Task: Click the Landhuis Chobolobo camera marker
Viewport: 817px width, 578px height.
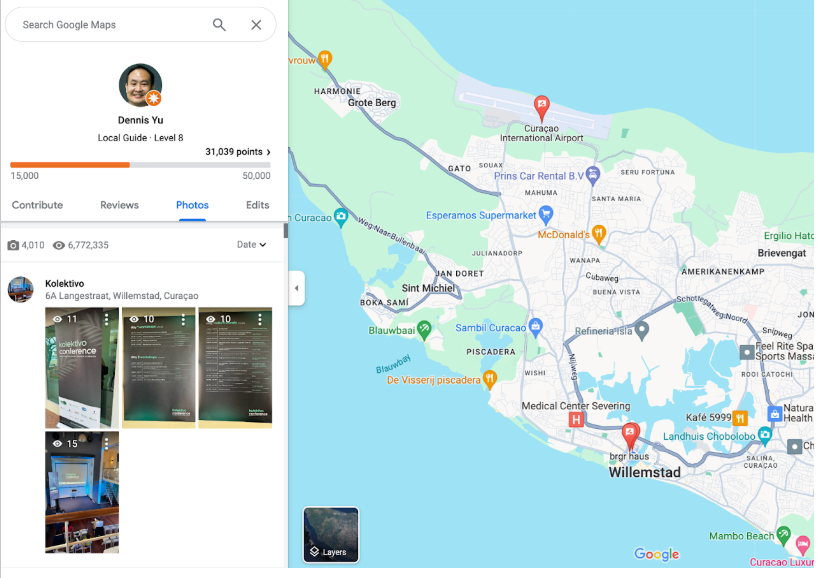Action: (764, 436)
